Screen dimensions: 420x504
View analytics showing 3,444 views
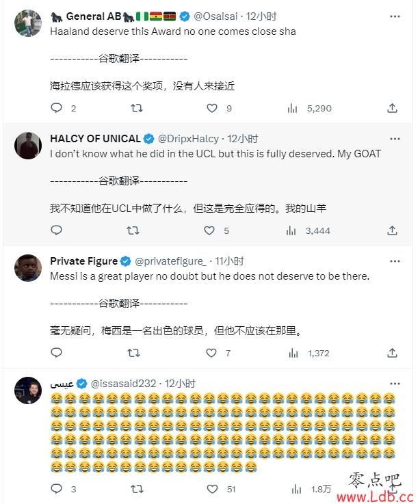click(308, 230)
